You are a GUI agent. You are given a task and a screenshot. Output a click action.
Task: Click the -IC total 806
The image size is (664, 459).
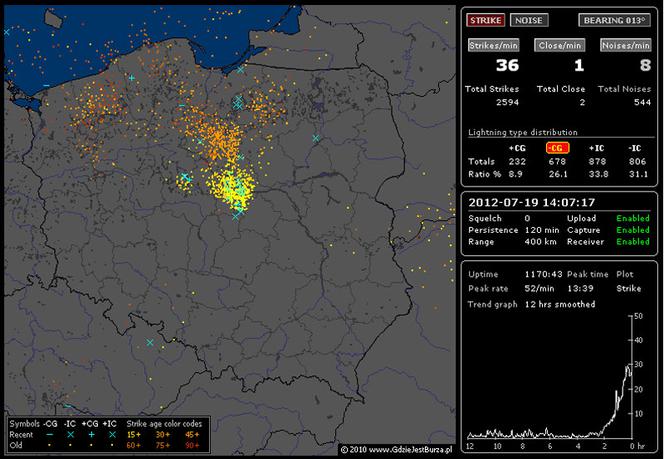(637, 161)
